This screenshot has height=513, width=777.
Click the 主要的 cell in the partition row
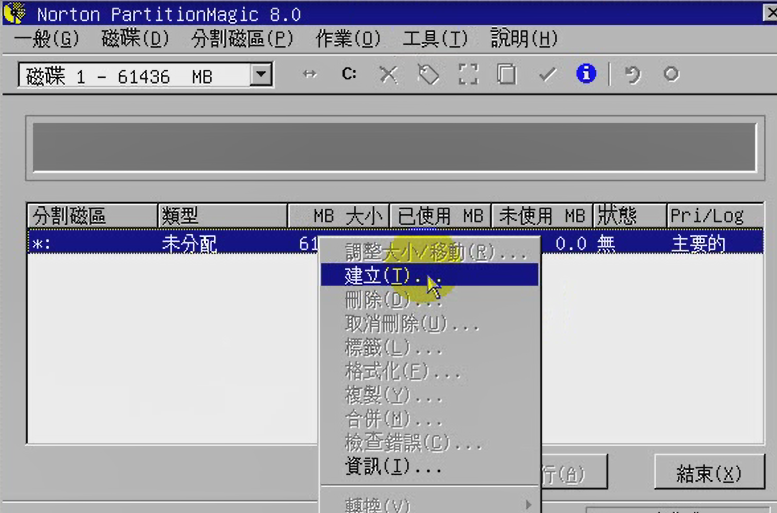pos(699,244)
